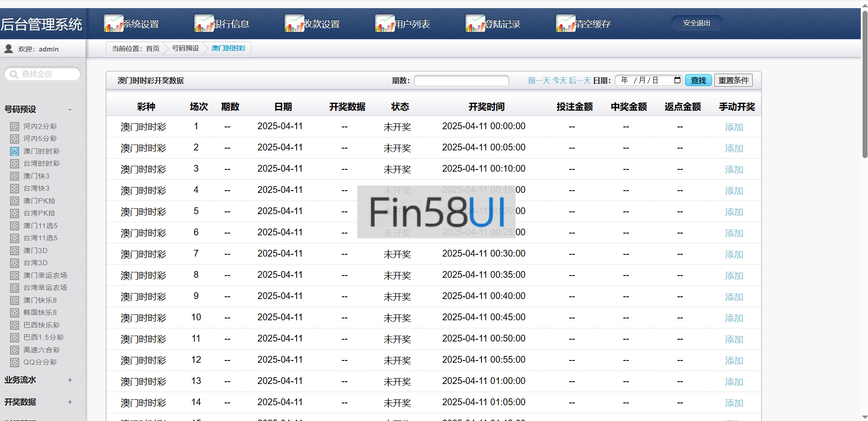Viewport: 868px width, 421px height.
Task: Open the date picker calendar icon
Action: pos(677,80)
